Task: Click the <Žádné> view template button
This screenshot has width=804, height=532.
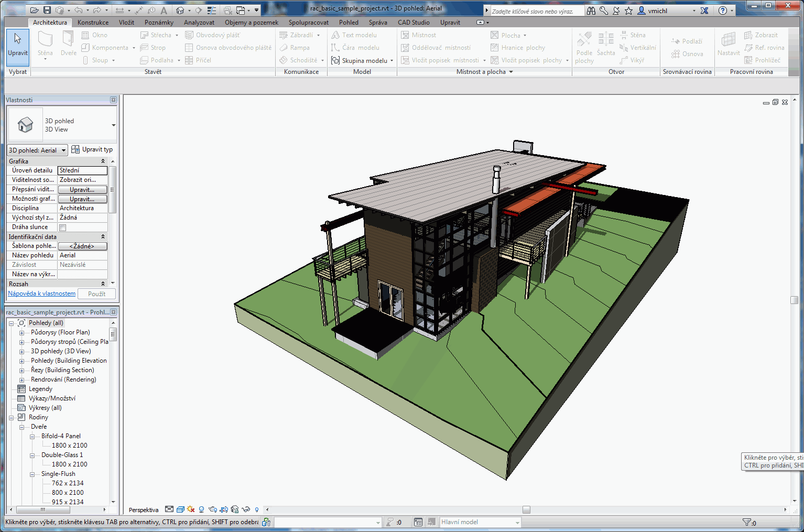Action: click(x=82, y=246)
